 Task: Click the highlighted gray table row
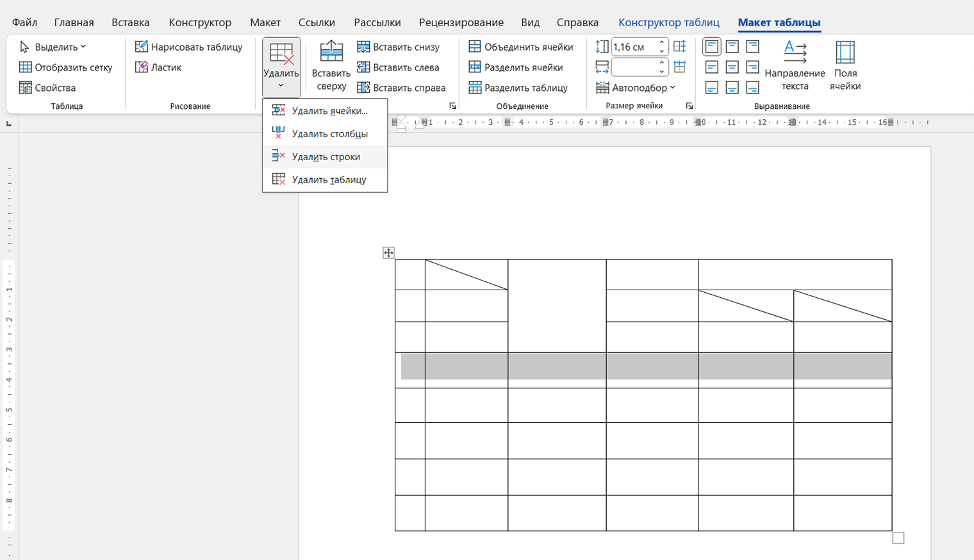click(x=646, y=366)
